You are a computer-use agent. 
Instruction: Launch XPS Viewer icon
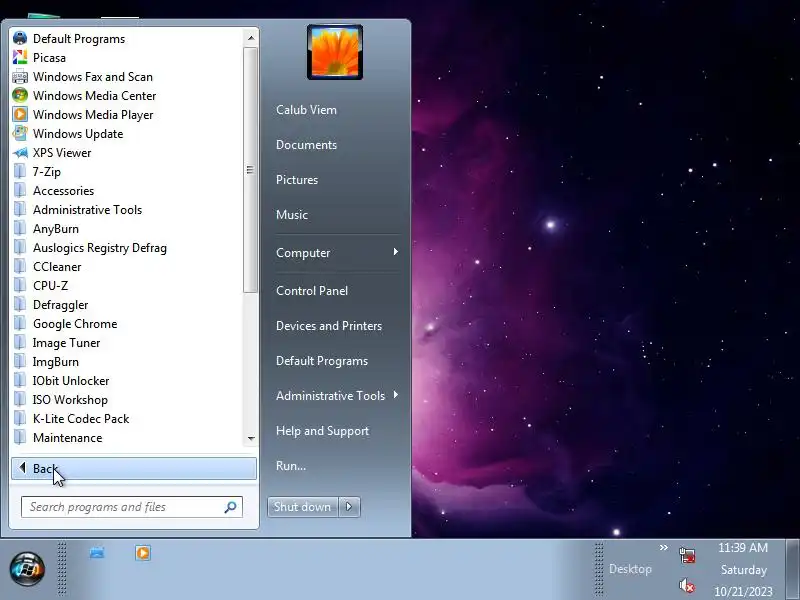click(x=19, y=153)
